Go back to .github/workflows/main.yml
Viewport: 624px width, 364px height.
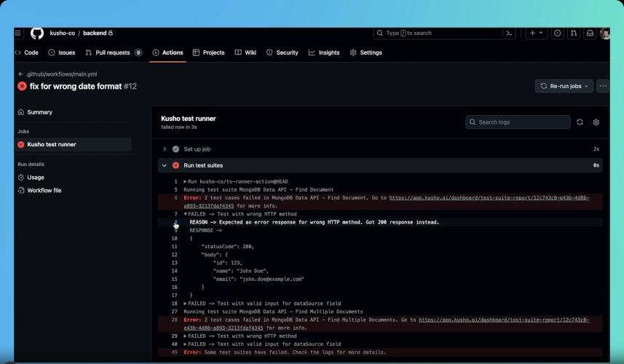pos(58,74)
